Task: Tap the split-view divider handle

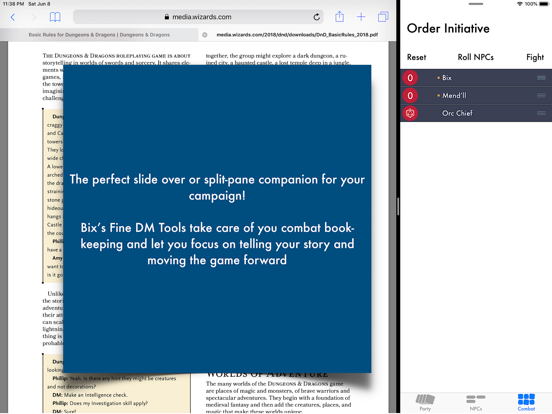Action: click(x=398, y=207)
